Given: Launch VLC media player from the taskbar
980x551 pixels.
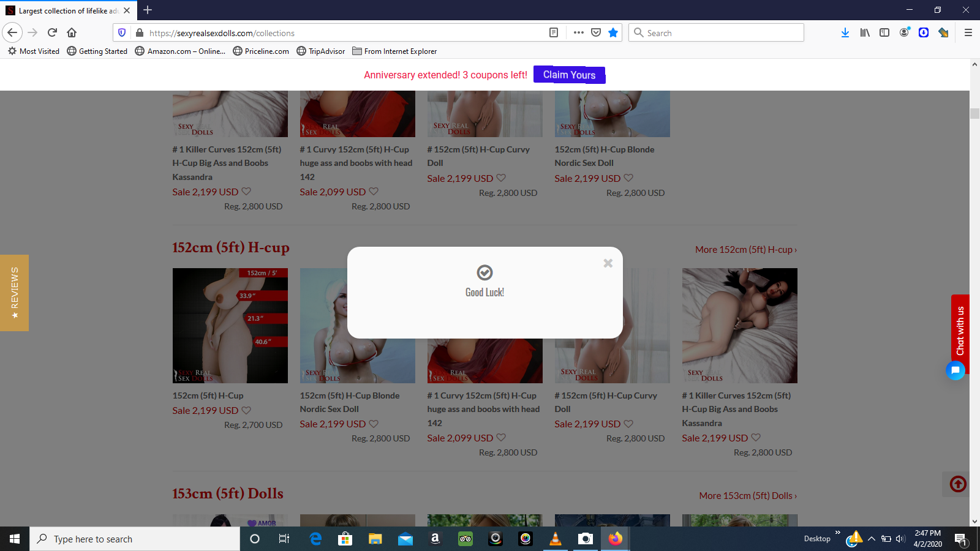Looking at the screenshot, I should [556, 539].
